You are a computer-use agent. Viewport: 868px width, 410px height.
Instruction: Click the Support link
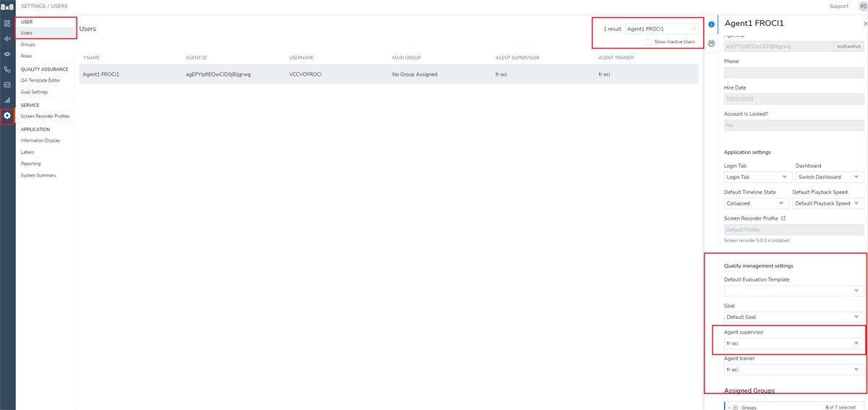click(839, 6)
